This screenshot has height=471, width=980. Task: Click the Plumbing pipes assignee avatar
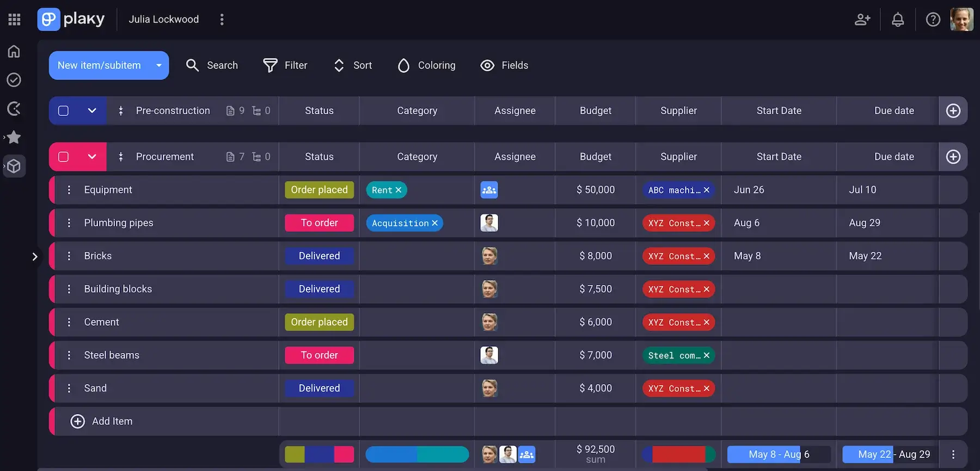[489, 223]
